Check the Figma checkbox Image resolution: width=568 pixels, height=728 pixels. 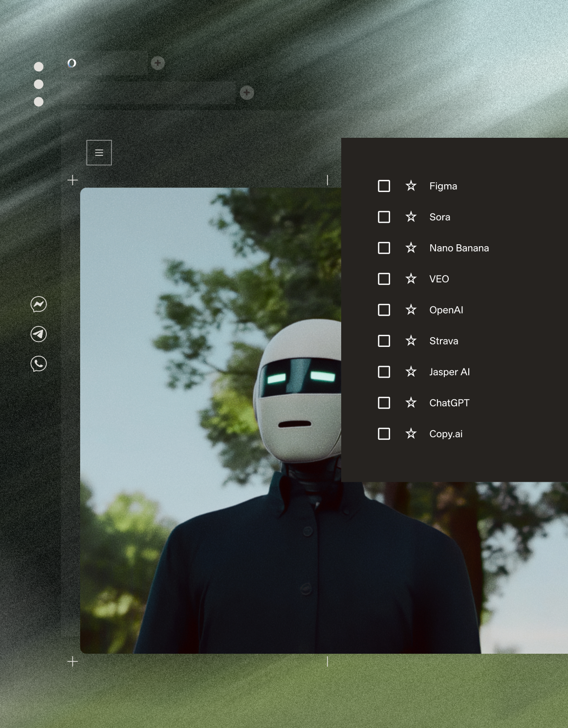[x=384, y=186]
